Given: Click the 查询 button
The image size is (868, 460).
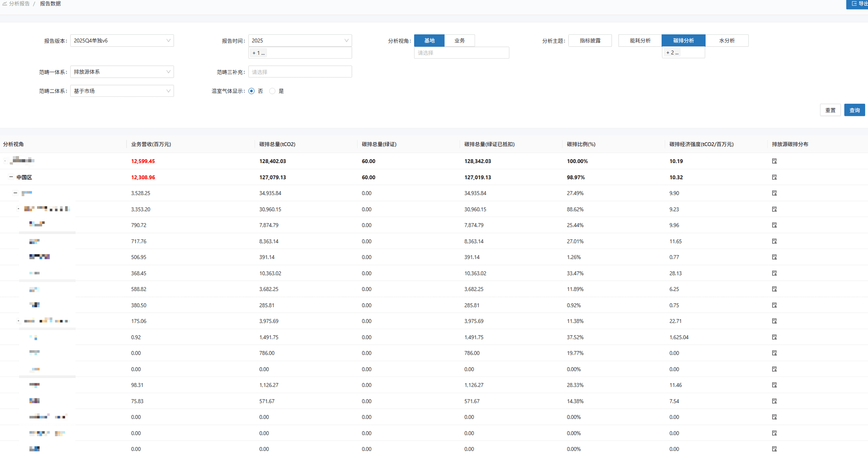Looking at the screenshot, I should (x=854, y=110).
